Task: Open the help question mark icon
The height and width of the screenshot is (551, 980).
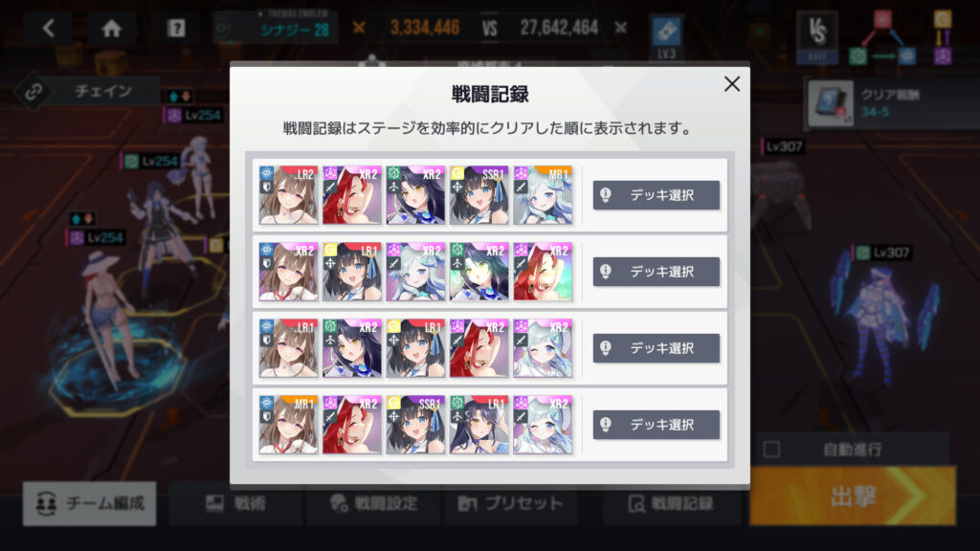Action: point(176,28)
